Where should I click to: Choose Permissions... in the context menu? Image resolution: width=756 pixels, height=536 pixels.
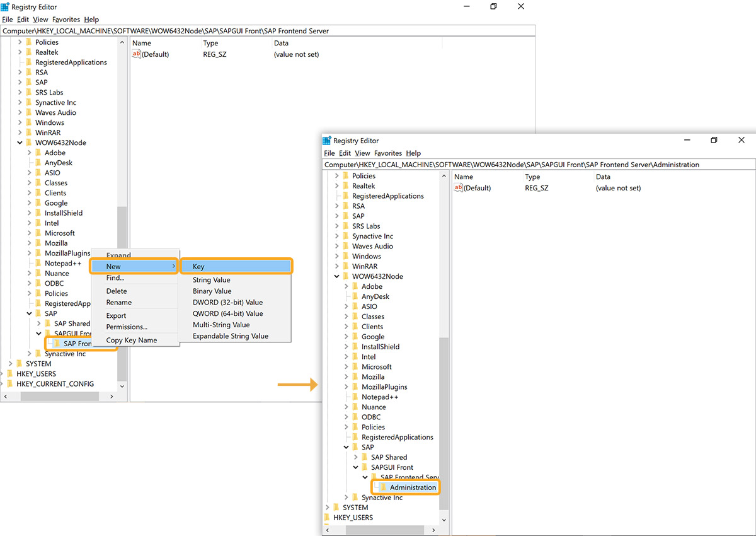point(127,327)
